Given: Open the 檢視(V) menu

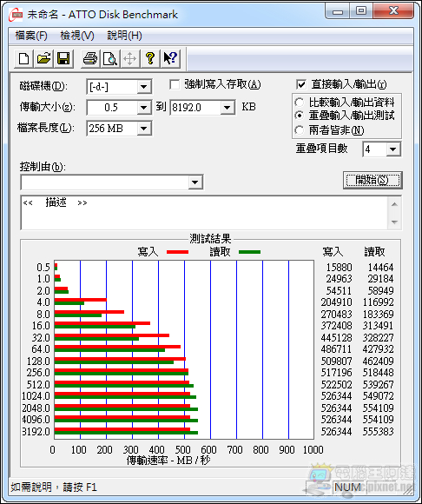Looking at the screenshot, I should 77,36.
